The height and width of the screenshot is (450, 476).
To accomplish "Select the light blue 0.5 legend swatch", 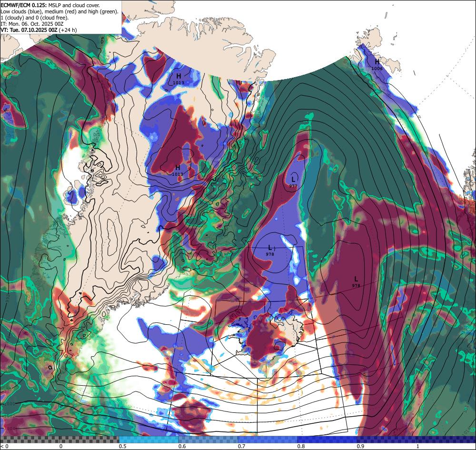I will [149, 440].
